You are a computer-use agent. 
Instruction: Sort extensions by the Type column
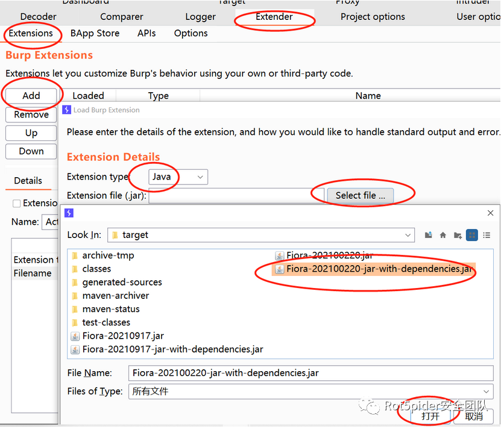pos(158,96)
